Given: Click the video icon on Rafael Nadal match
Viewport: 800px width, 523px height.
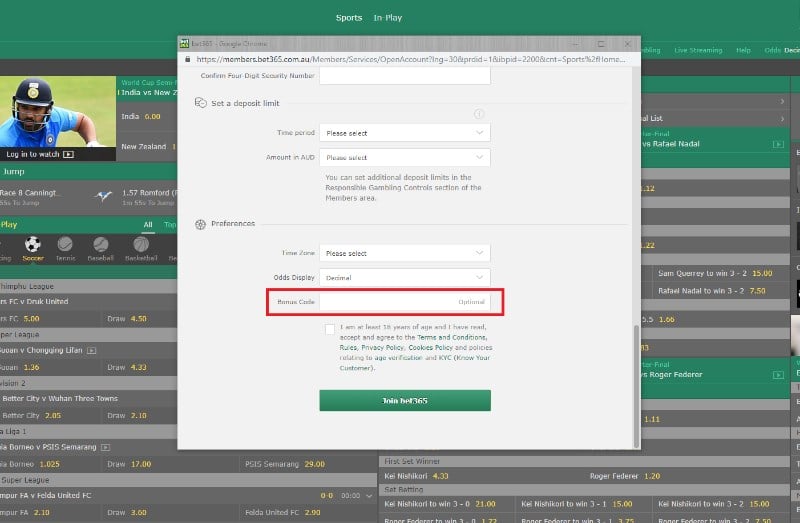Looking at the screenshot, I should (x=778, y=144).
